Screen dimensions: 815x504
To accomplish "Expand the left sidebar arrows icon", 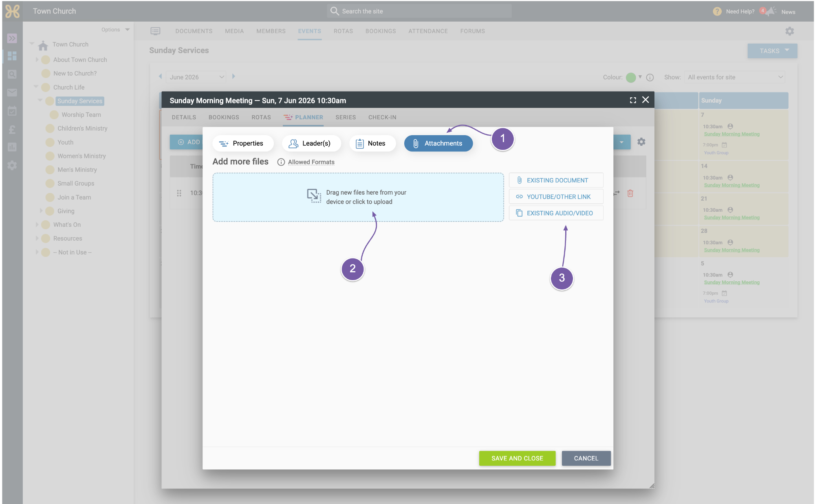I will pyautogui.click(x=12, y=38).
